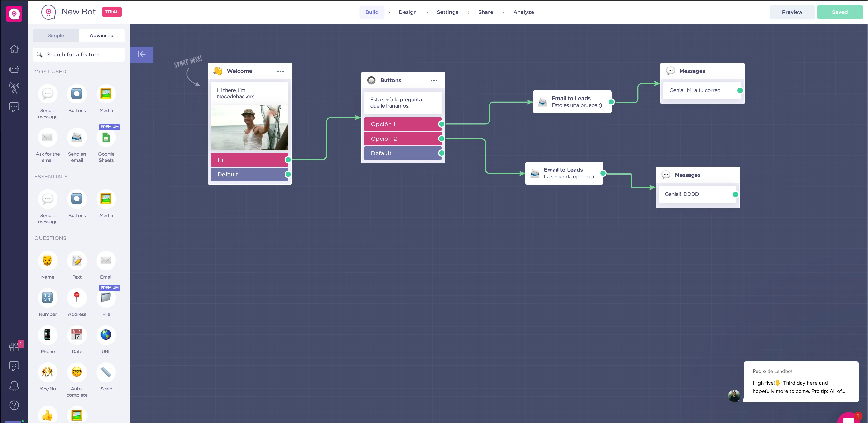Viewport: 868px width, 423px height.
Task: Open notifications bell icon in sidebar
Action: [14, 386]
